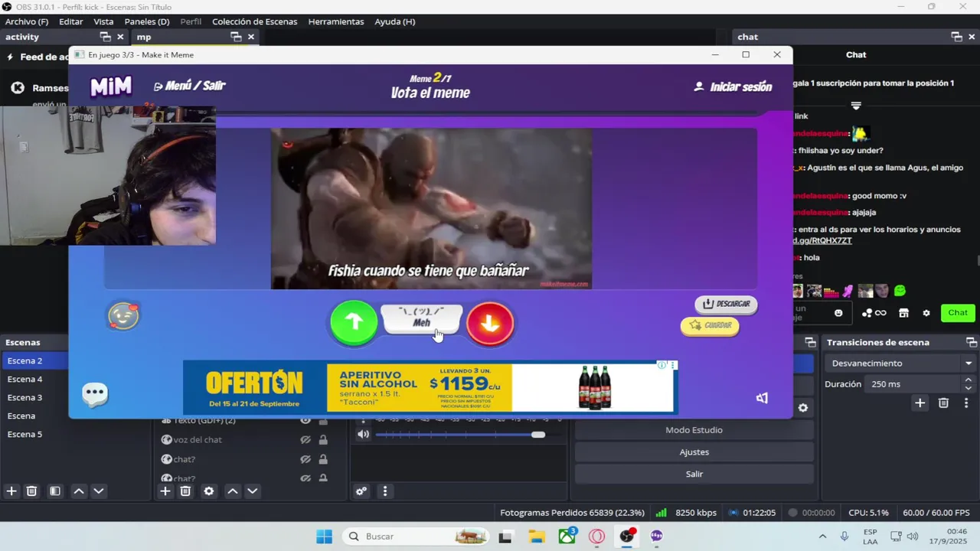Open the Ayuda menu

click(x=395, y=21)
